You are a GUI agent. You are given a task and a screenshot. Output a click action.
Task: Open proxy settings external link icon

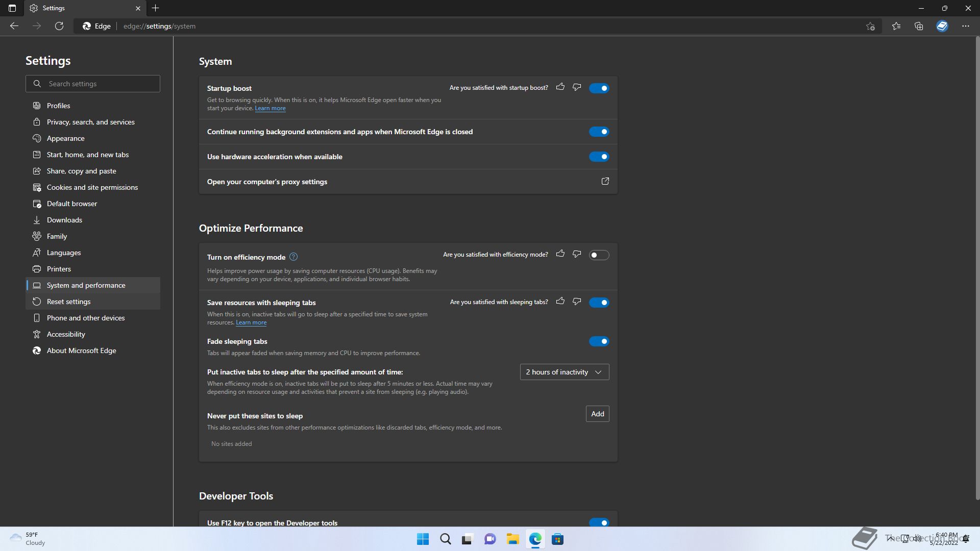[605, 181]
